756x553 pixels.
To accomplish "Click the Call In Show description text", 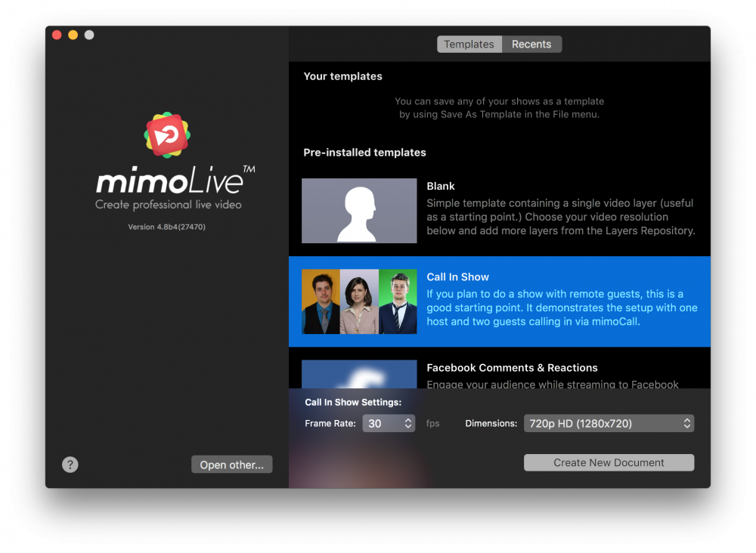I will point(562,307).
